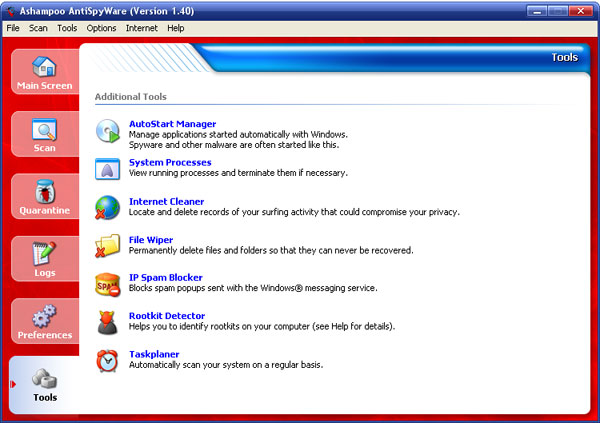Image resolution: width=600 pixels, height=423 pixels.
Task: Open the IP Spam Blocker link
Action: [166, 277]
